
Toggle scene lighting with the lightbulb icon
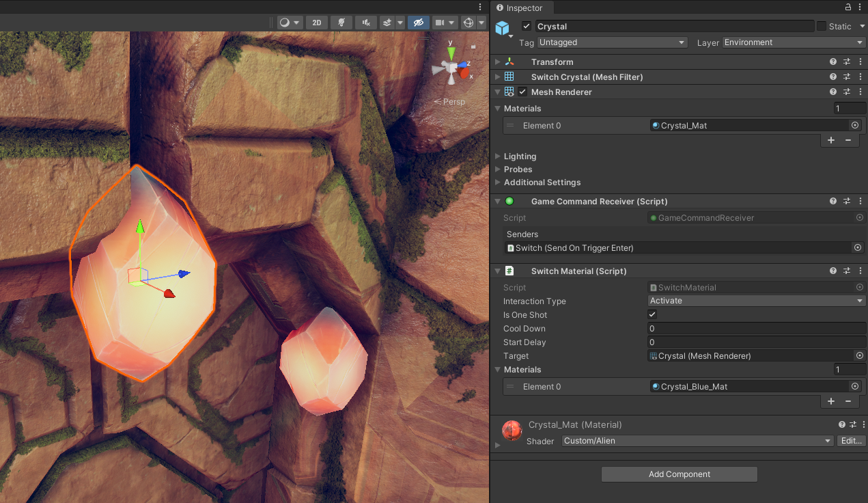tap(341, 23)
